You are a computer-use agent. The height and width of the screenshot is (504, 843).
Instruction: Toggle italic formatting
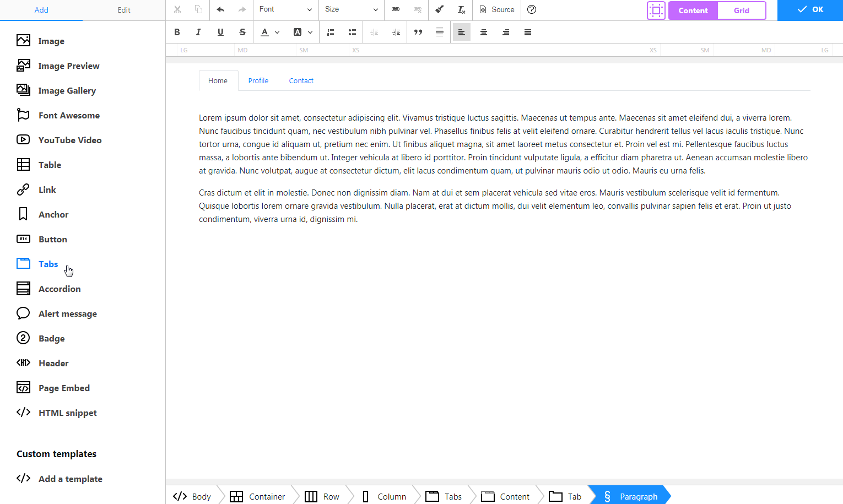coord(198,32)
